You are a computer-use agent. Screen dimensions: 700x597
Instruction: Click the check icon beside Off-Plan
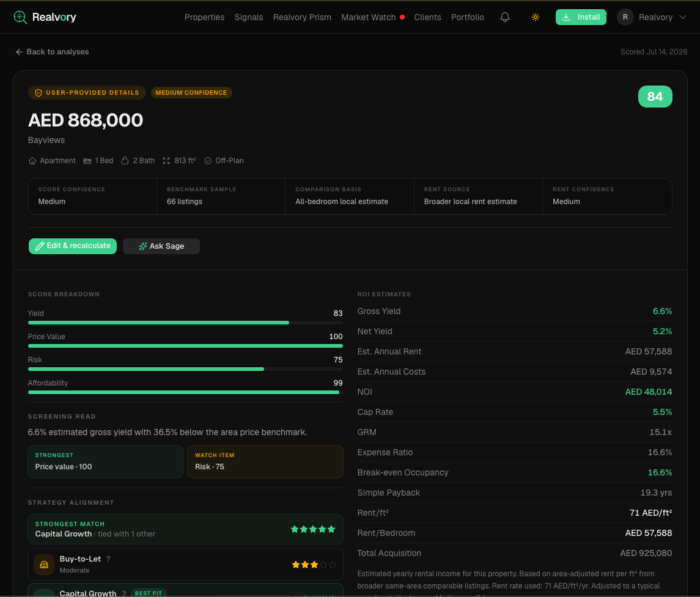208,161
